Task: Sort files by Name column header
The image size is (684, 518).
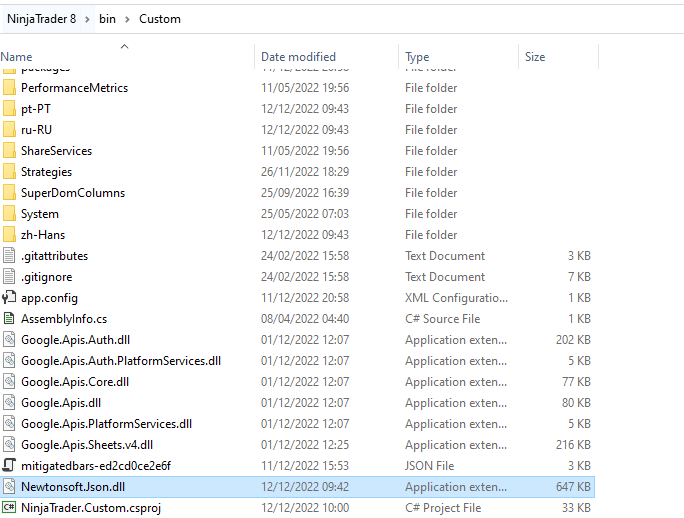Action: coord(16,57)
